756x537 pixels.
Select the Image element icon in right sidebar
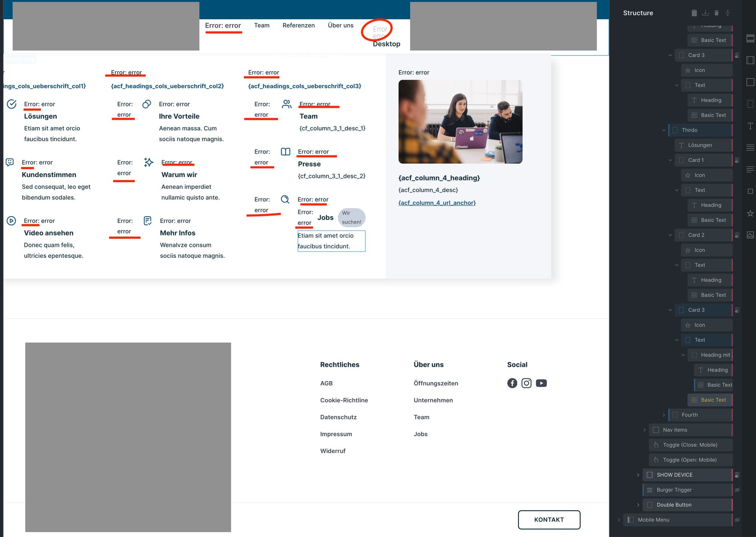coord(750,235)
